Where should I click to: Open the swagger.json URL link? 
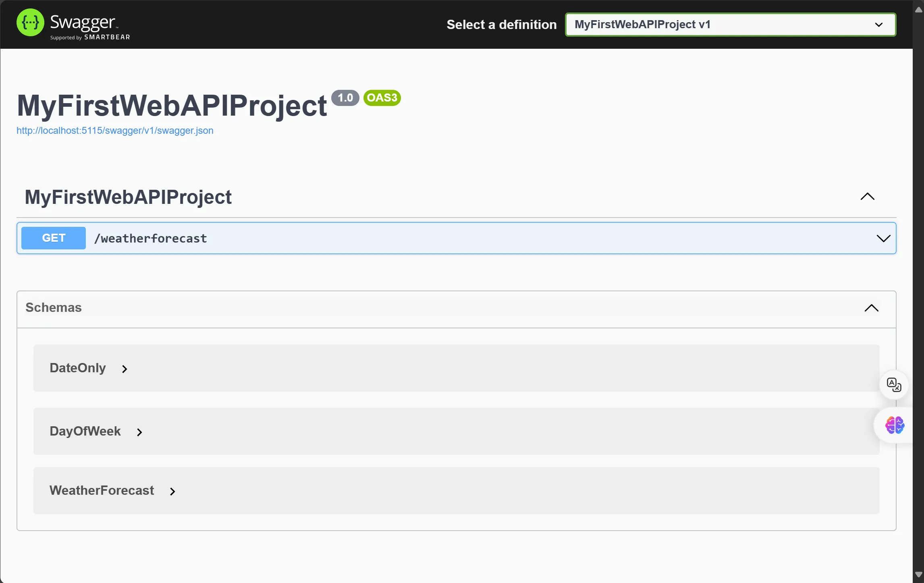(x=115, y=131)
